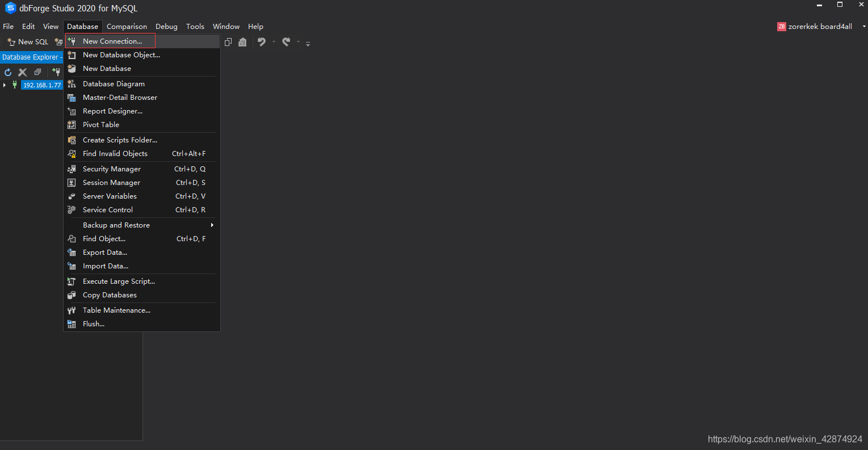This screenshot has height=450, width=868.
Task: Click the Database Explorer panel title
Action: pos(31,57)
